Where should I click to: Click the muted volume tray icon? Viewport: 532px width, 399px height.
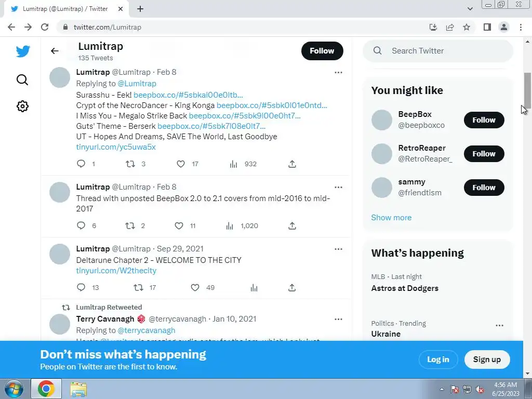point(480,389)
